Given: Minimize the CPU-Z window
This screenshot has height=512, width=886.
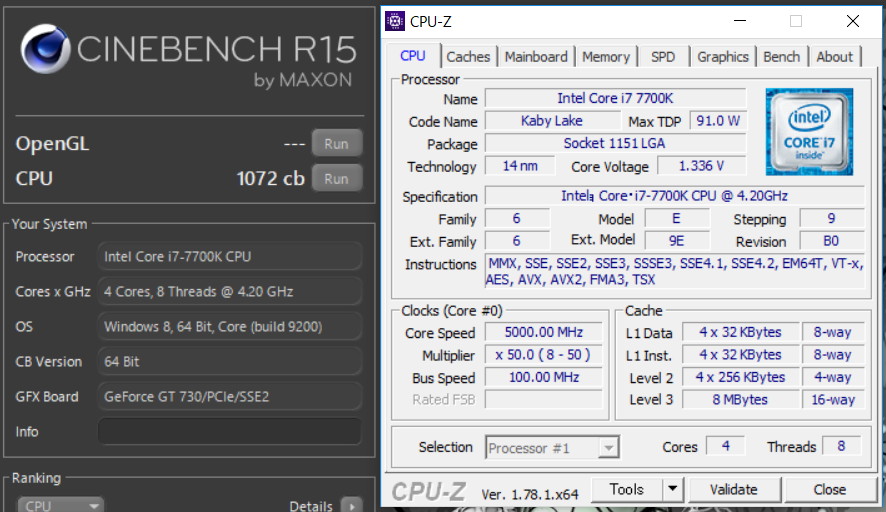Looking at the screenshot, I should (740, 21).
